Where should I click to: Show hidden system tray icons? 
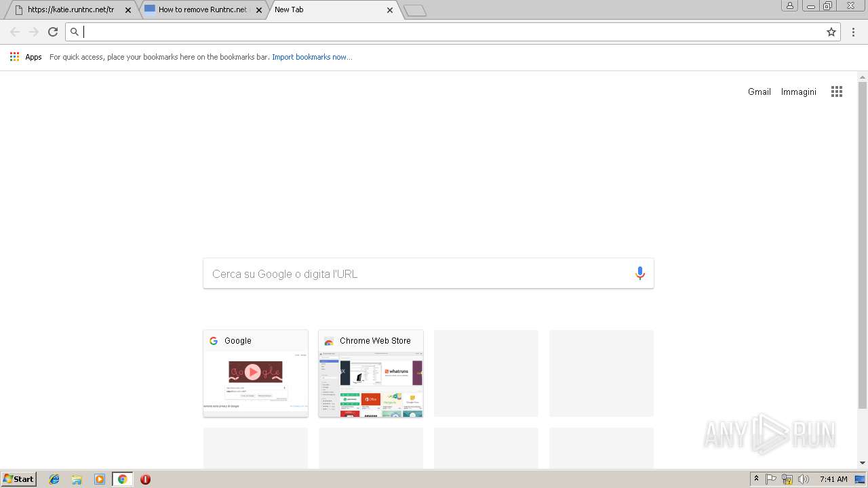756,479
